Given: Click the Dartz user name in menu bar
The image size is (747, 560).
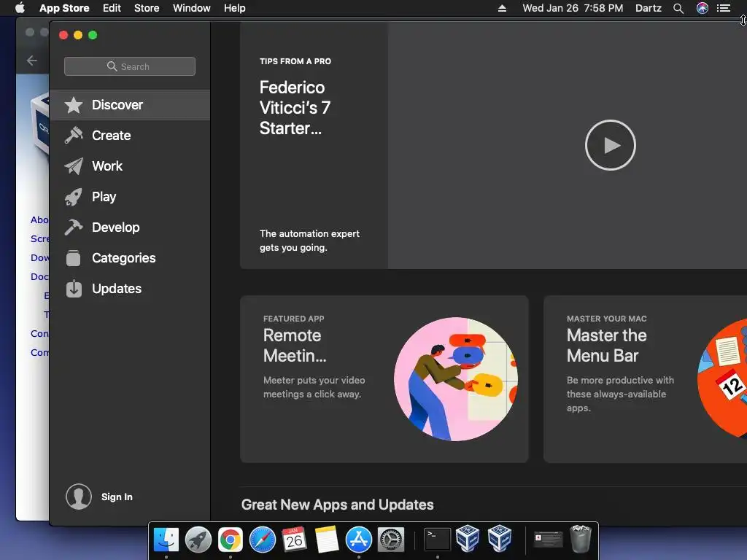Looking at the screenshot, I should (x=649, y=8).
